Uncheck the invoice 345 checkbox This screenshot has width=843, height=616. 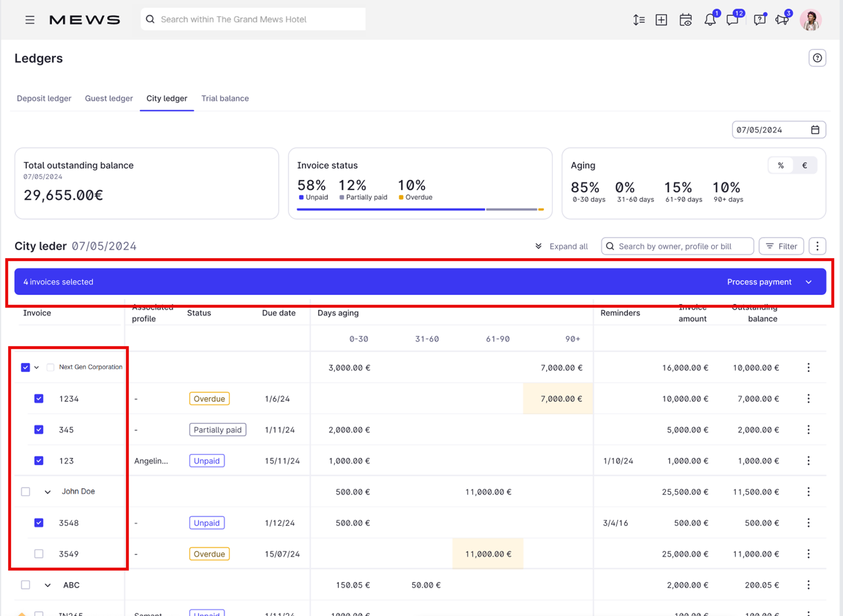(39, 430)
